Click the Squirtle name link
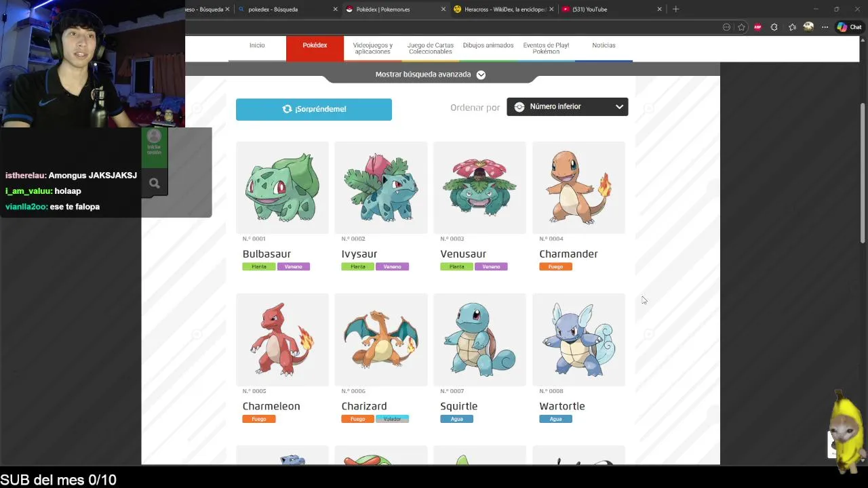868x488 pixels. (459, 406)
